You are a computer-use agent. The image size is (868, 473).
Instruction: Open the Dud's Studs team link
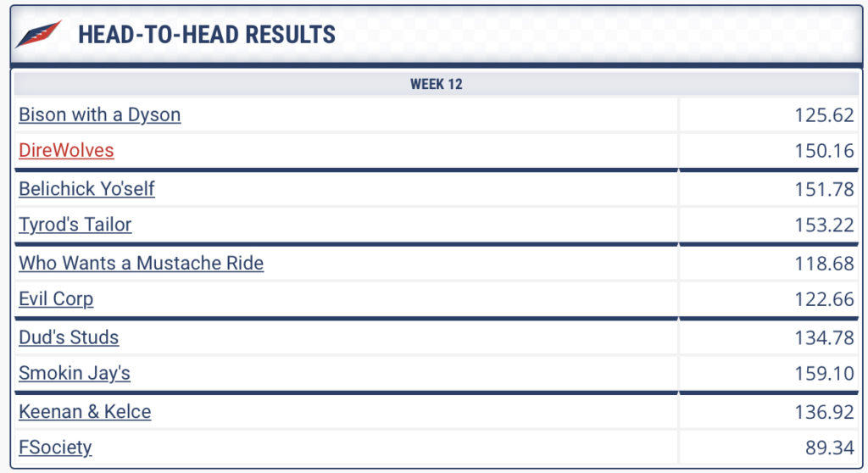69,337
